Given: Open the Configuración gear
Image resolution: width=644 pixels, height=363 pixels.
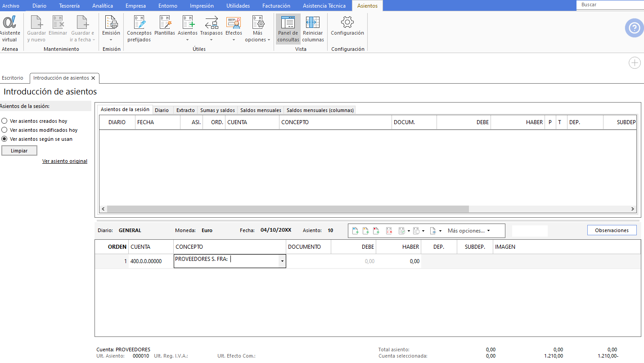Looking at the screenshot, I should tap(347, 26).
